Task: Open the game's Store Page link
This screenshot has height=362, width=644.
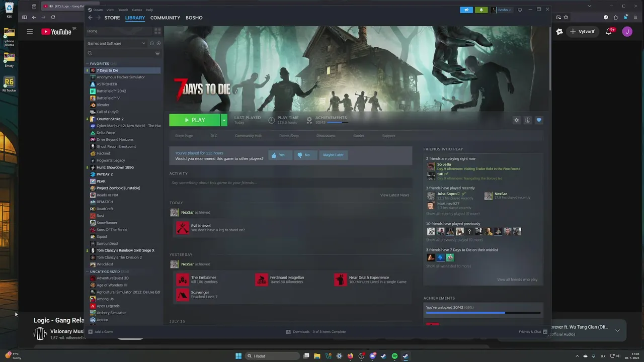Action: tap(184, 136)
